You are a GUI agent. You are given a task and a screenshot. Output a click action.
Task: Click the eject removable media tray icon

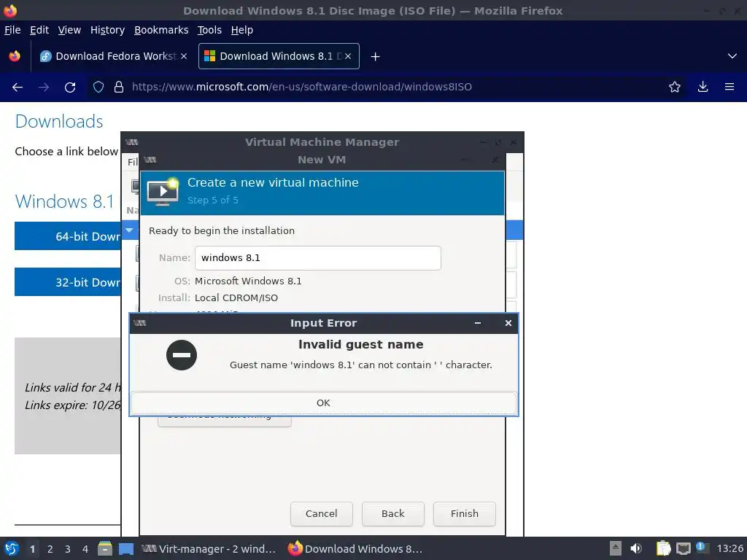click(616, 548)
